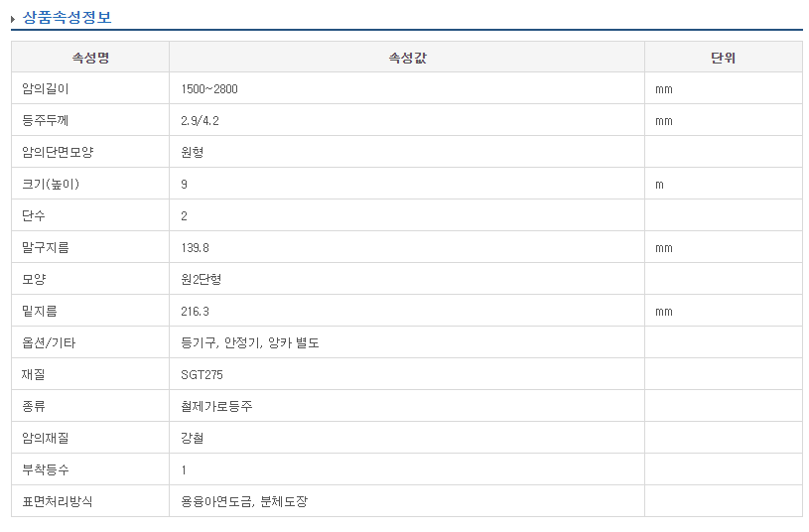The height and width of the screenshot is (532, 809).
Task: Select the 139.8 value cell
Action: [x=196, y=248]
